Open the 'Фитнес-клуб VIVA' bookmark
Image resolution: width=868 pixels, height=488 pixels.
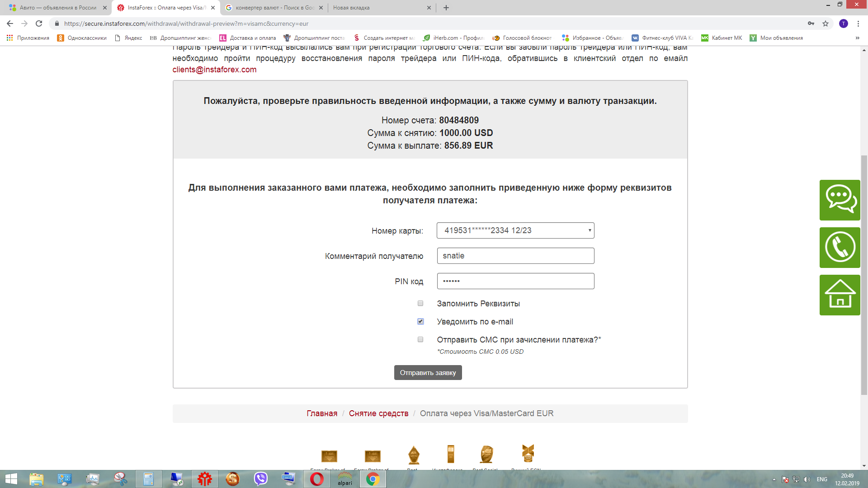point(662,38)
